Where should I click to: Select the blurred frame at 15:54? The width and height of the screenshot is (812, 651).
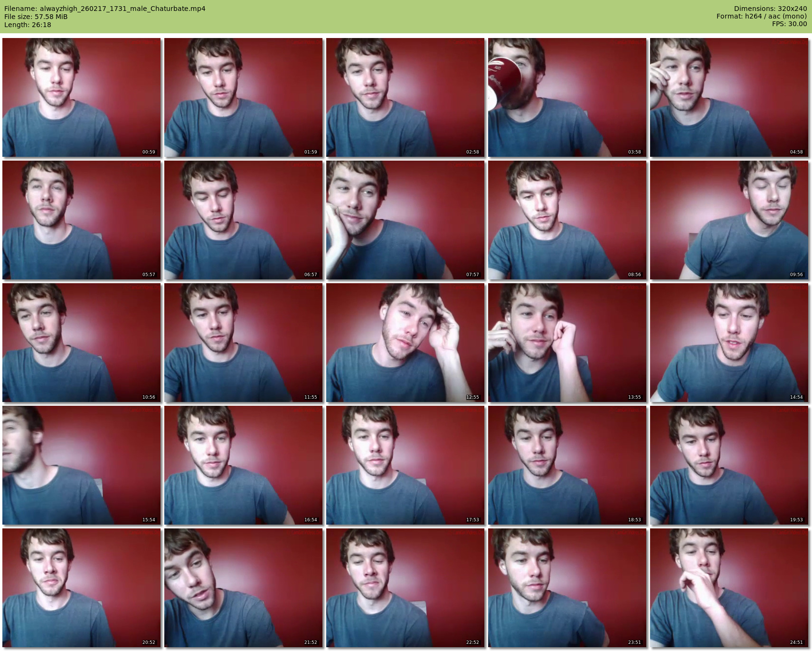[x=82, y=465]
